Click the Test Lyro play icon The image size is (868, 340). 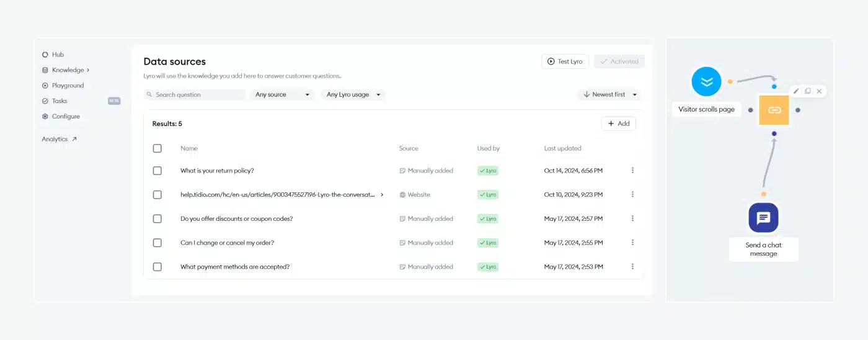[x=551, y=61]
